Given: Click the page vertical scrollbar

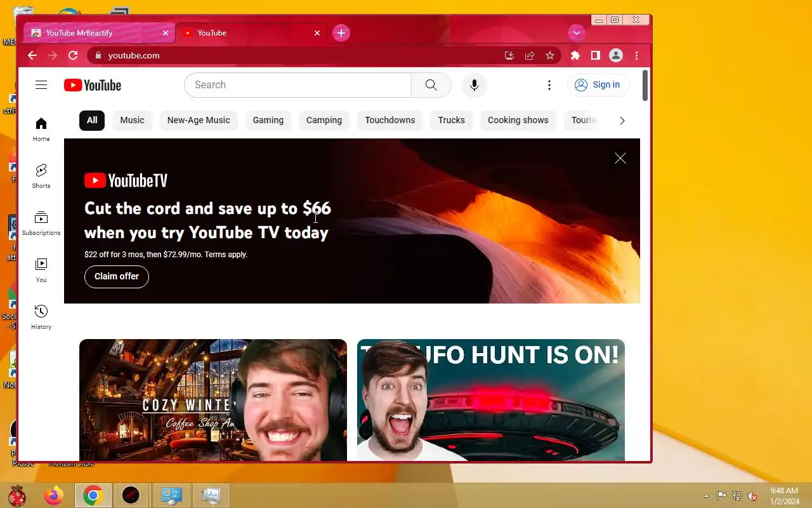Looking at the screenshot, I should 645,85.
